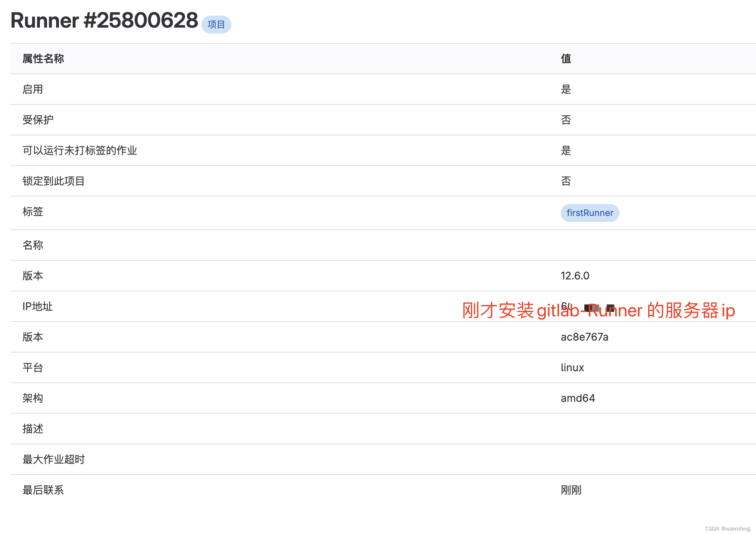Screen dimensions: 756x535
Task: Click 可以运行未打标签的作业 label
Action: click(80, 150)
